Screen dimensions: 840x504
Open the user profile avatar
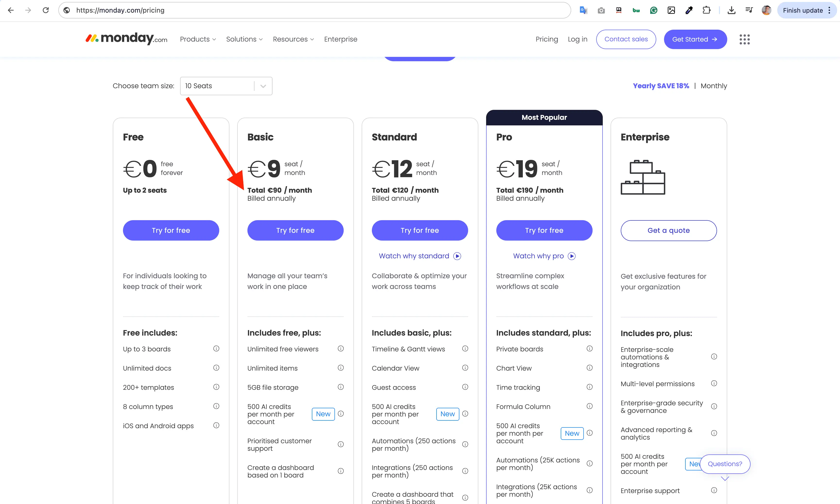coord(766,10)
